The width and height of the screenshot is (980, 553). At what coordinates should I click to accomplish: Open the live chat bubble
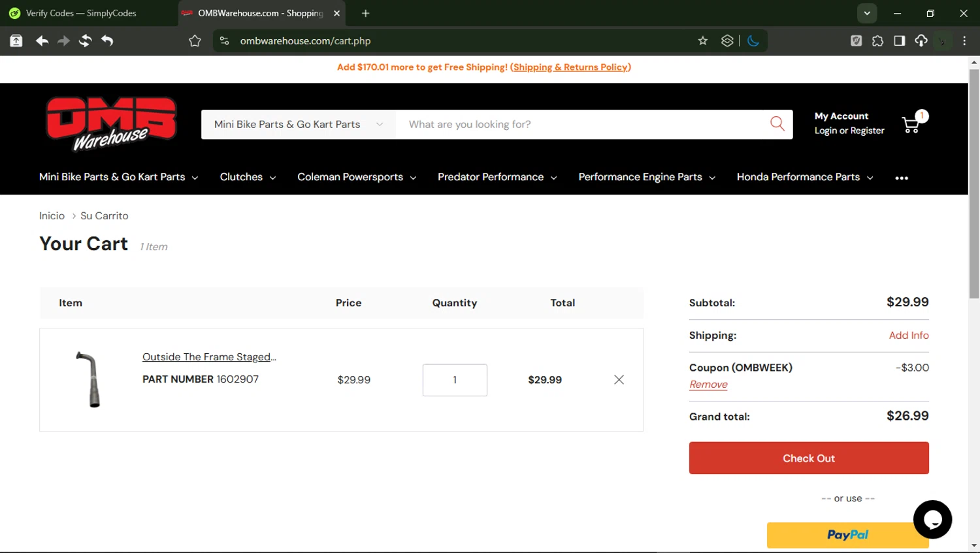coord(932,519)
